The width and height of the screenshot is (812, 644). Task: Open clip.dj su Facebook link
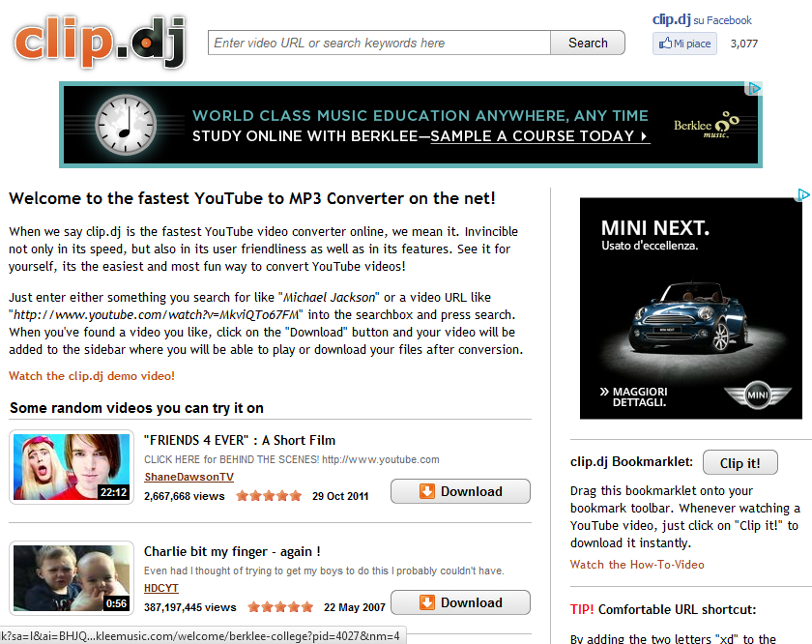[702, 19]
